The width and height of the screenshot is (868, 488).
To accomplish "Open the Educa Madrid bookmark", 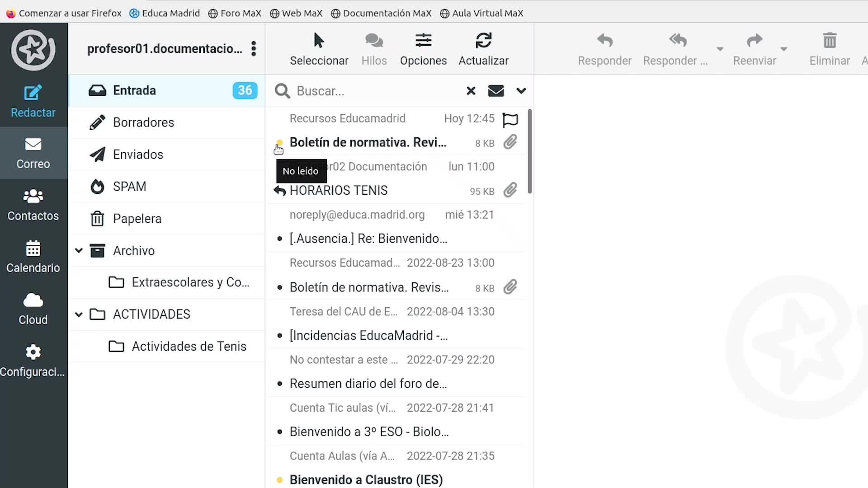I will tap(165, 13).
